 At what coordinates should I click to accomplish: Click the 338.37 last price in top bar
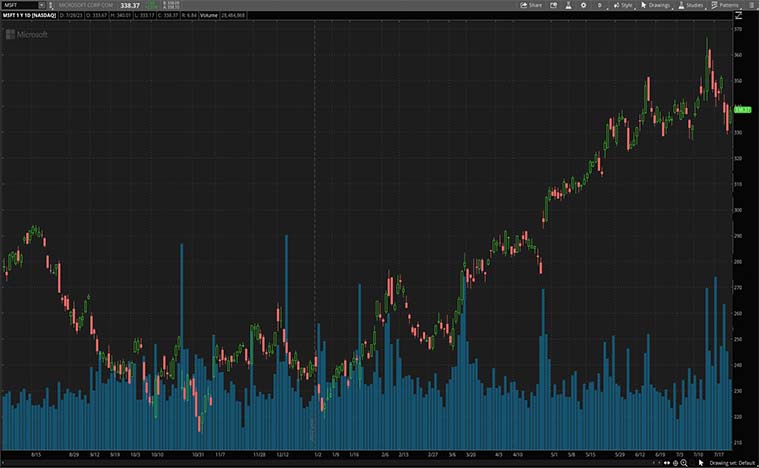coord(130,5)
